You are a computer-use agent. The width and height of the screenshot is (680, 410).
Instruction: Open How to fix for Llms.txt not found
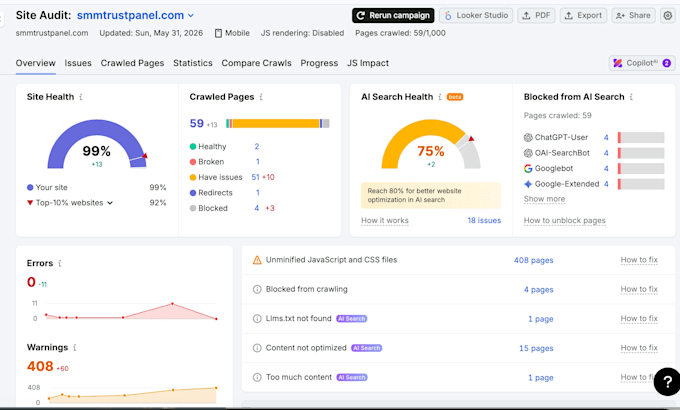[x=639, y=319]
